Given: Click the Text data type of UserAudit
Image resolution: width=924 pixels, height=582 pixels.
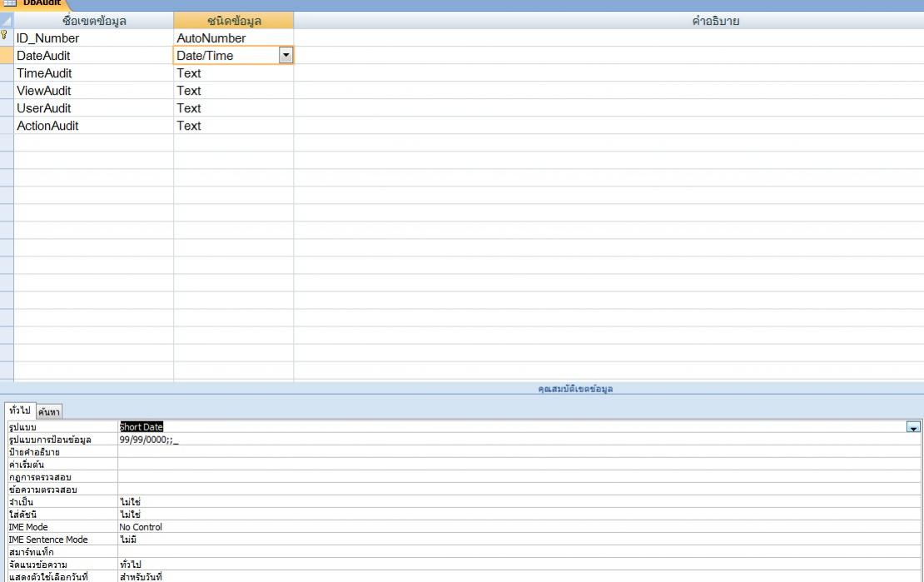Looking at the screenshot, I should 233,108.
